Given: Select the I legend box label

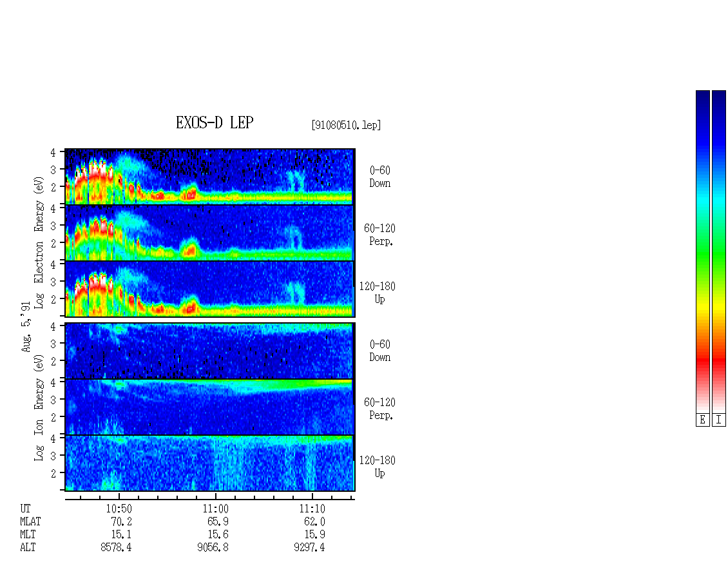Looking at the screenshot, I should pyautogui.click(x=719, y=420).
